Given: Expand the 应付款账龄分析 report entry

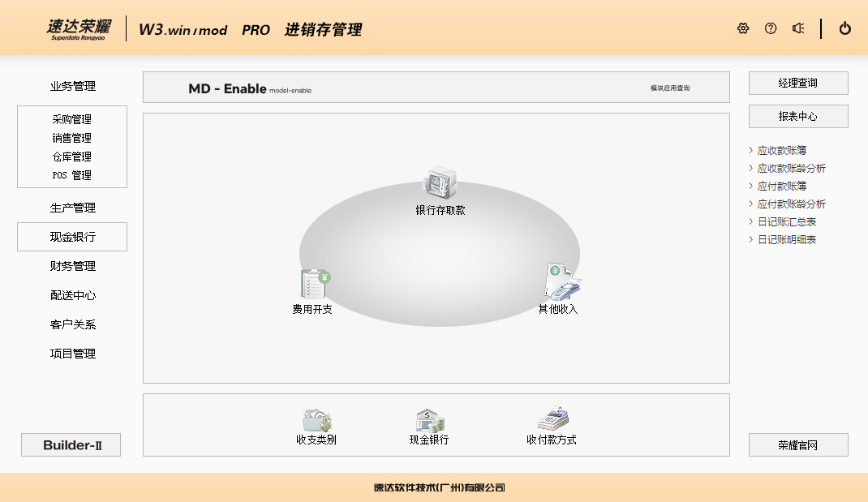Looking at the screenshot, I should pos(791,204).
